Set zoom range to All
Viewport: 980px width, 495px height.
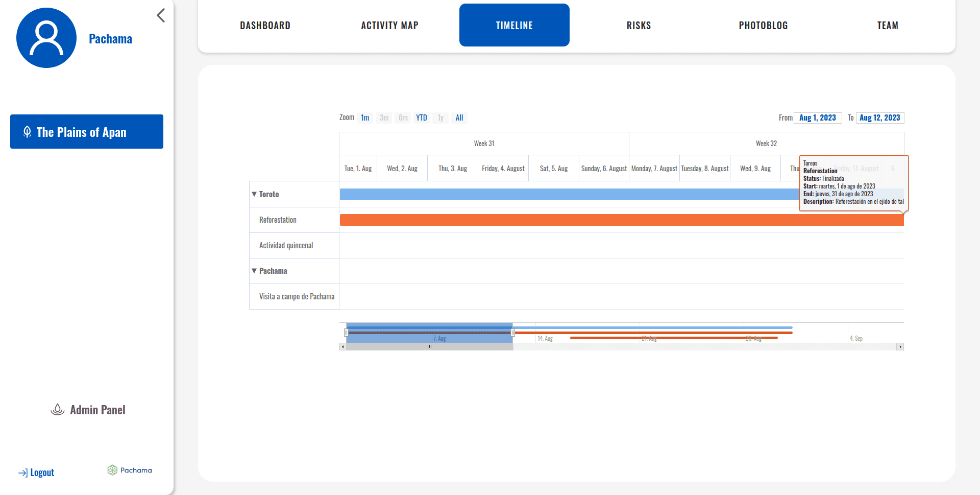[459, 118]
